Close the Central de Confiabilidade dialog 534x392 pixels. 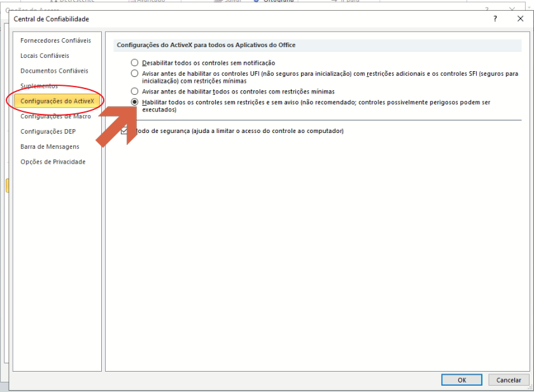[x=520, y=19]
